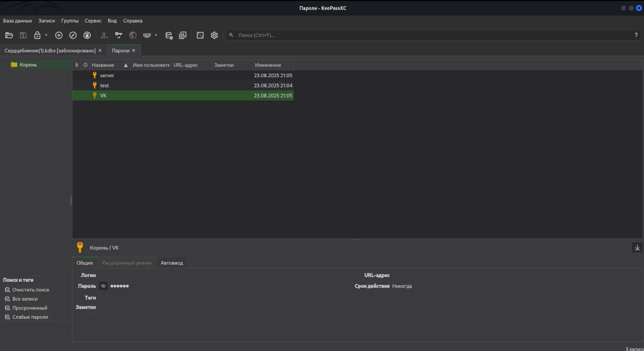Click key icon of server entry
Image resolution: width=644 pixels, height=351 pixels.
(x=95, y=75)
